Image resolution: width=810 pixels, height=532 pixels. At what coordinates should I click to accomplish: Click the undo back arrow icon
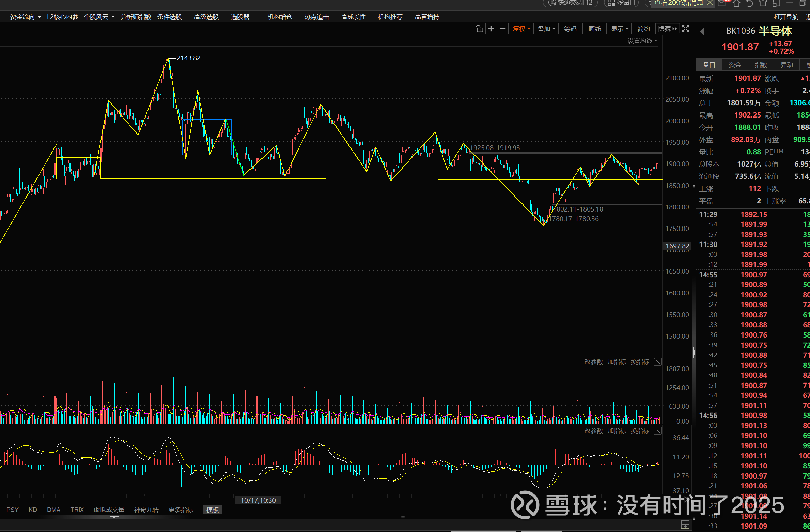coord(749,3)
